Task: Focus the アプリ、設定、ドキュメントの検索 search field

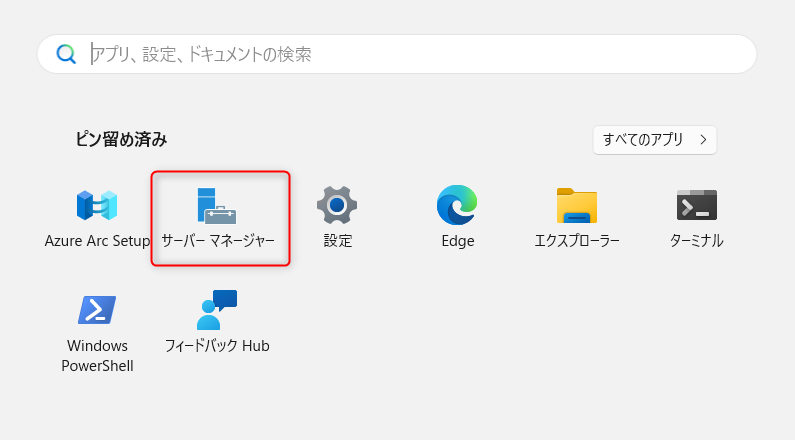Action: coord(400,54)
